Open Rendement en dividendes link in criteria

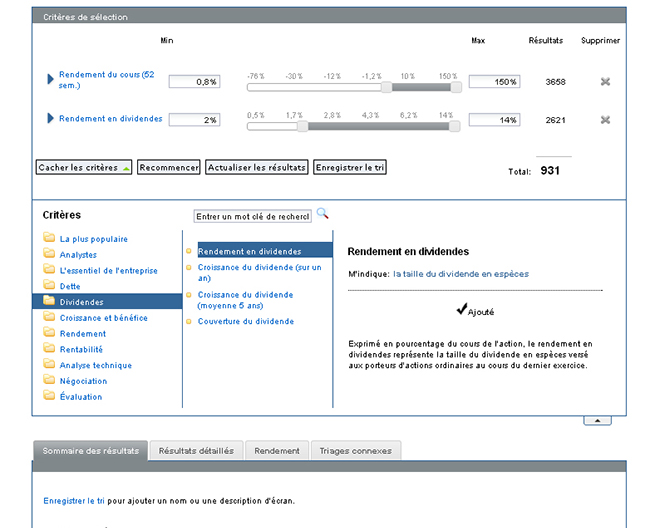tap(111, 119)
